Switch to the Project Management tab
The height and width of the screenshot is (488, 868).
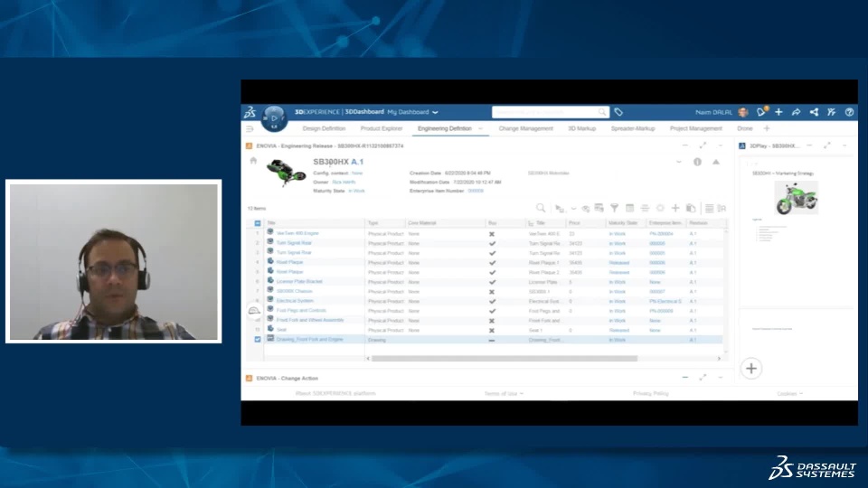tap(696, 129)
